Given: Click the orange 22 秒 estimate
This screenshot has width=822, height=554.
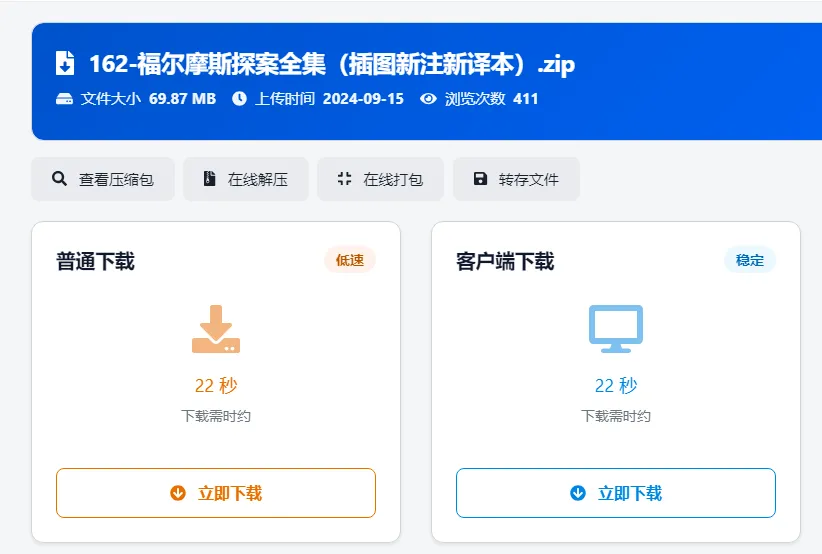Looking at the screenshot, I should (216, 385).
